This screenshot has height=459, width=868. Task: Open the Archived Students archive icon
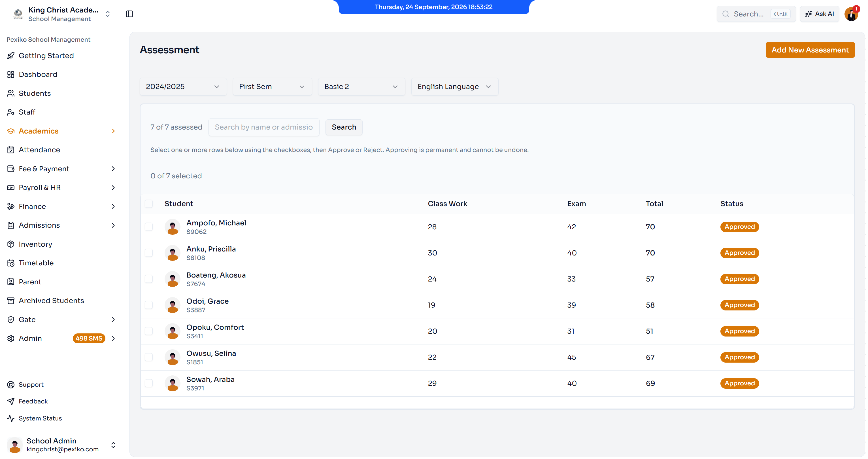11,301
